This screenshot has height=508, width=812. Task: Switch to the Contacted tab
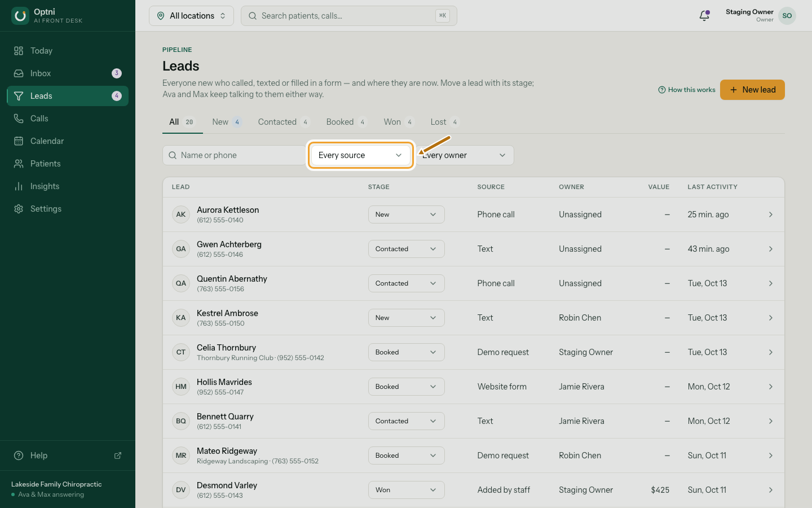[284, 122]
